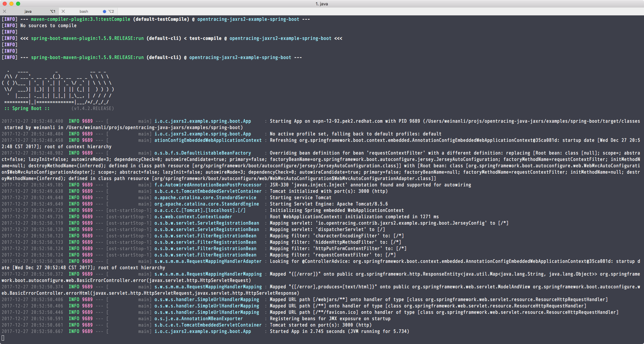Click the '1. java' window title
Image resolution: width=644 pixels, height=344 pixels.
pyautogui.click(x=322, y=4)
